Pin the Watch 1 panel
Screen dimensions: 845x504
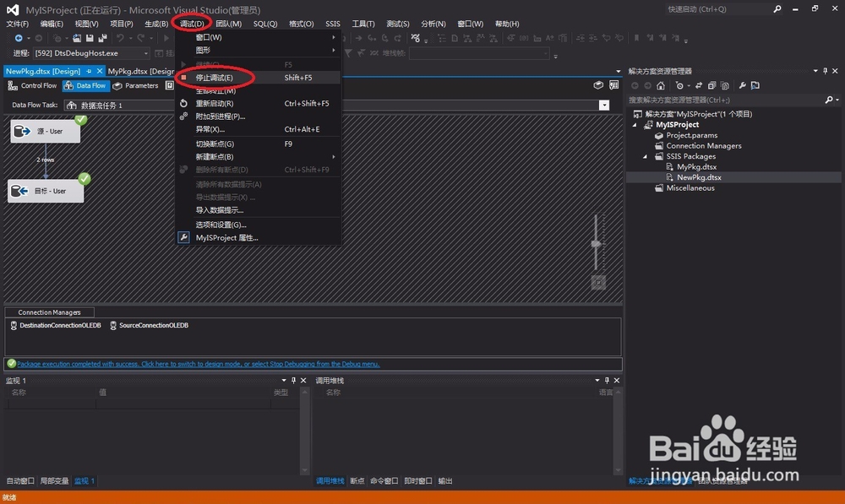[294, 380]
